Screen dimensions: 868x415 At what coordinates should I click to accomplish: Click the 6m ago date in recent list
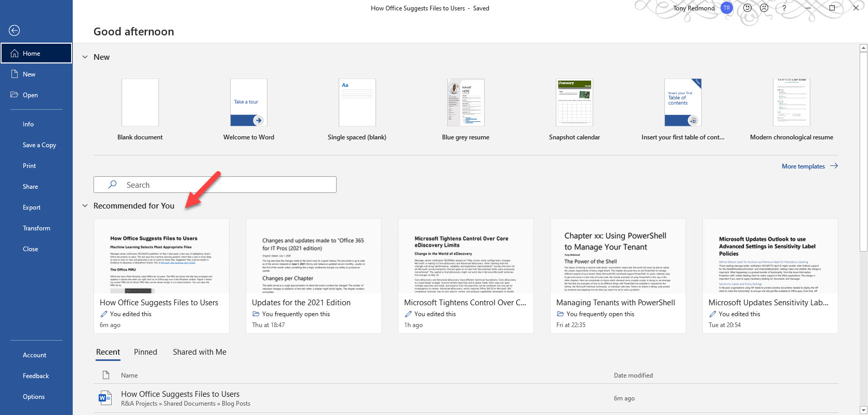624,398
